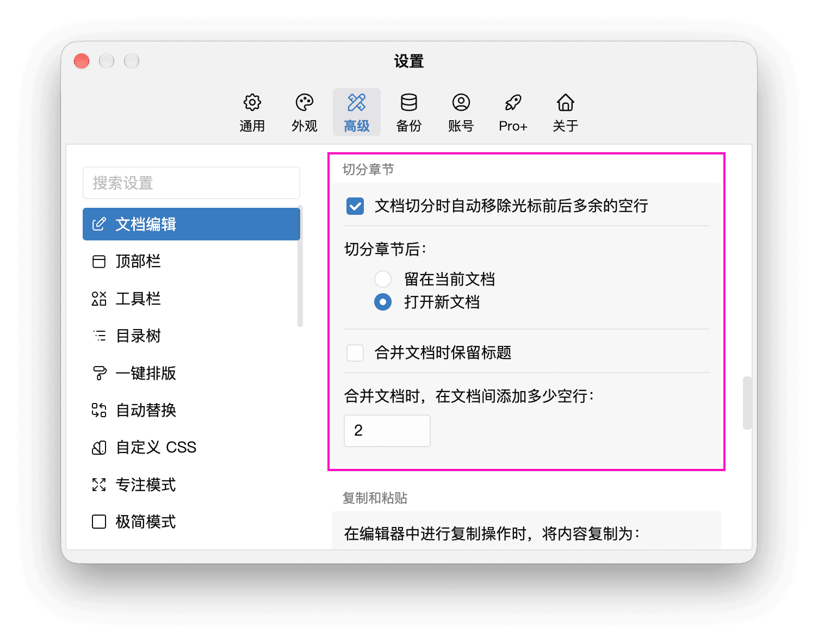Select 一键排版 in the sidebar
This screenshot has height=644, width=818.
(191, 373)
